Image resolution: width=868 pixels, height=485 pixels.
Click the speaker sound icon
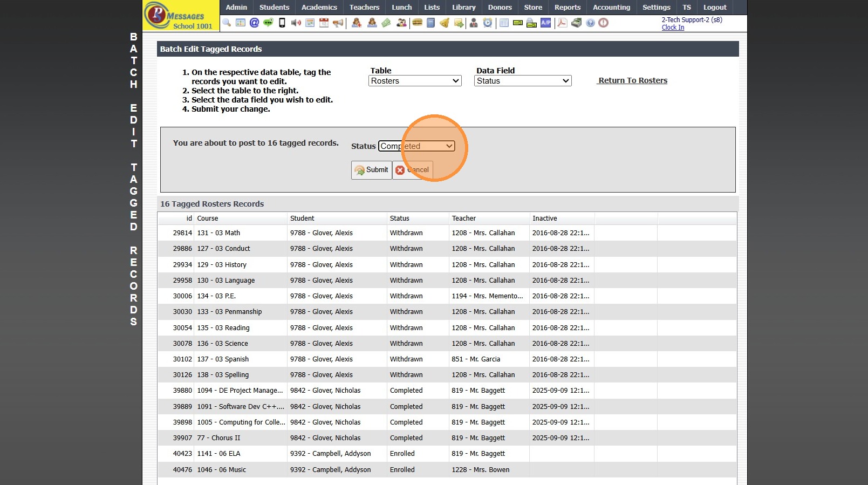296,23
